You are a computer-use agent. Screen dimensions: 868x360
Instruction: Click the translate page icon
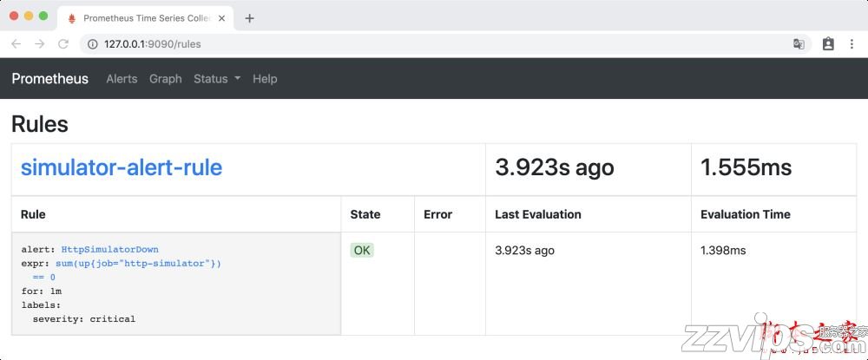tap(799, 43)
